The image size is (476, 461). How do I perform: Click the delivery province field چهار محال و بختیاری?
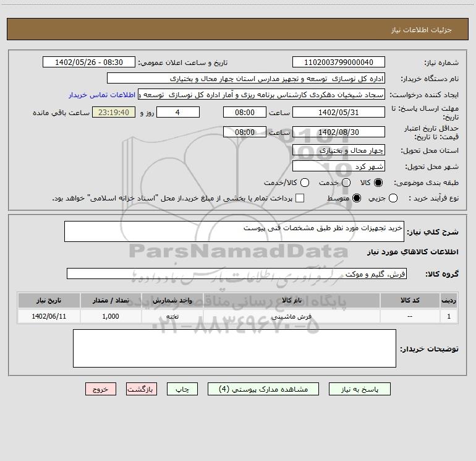click(339, 150)
